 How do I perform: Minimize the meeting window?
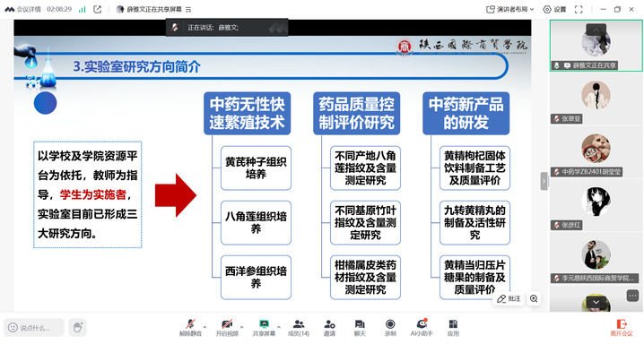[603, 9]
